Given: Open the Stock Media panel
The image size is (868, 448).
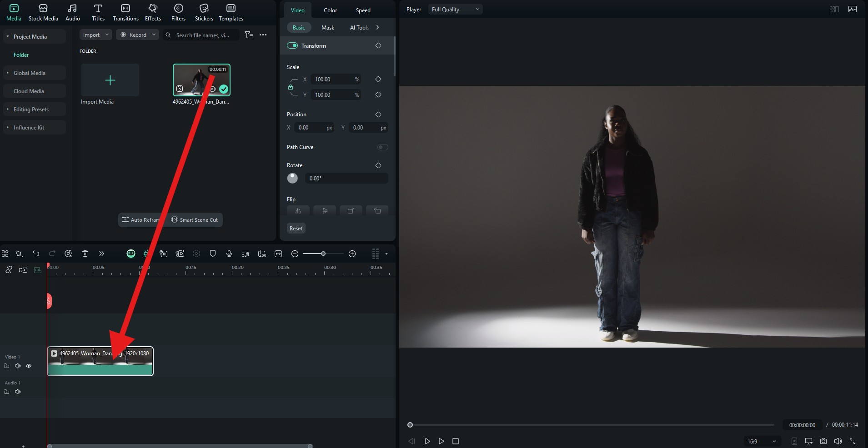Looking at the screenshot, I should [43, 13].
